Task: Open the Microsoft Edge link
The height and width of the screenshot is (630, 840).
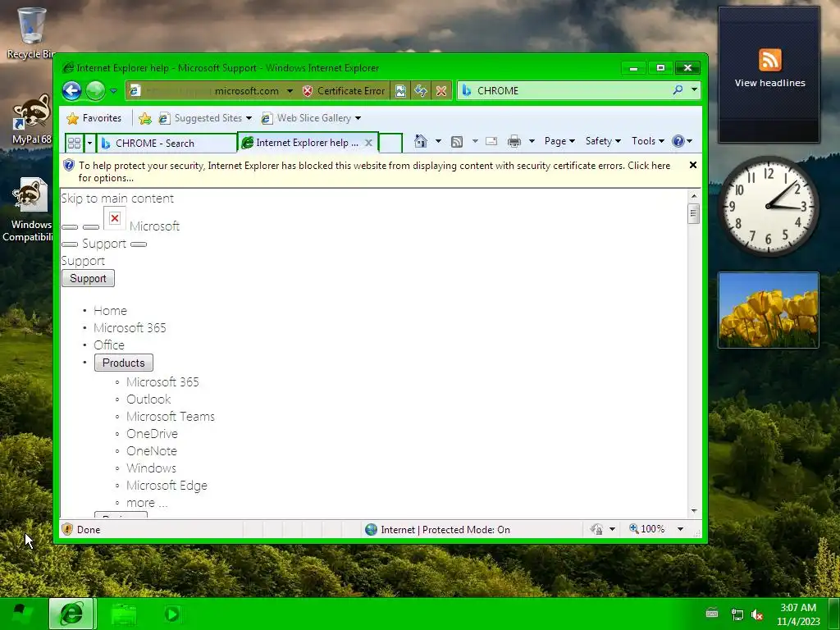Action: point(167,486)
